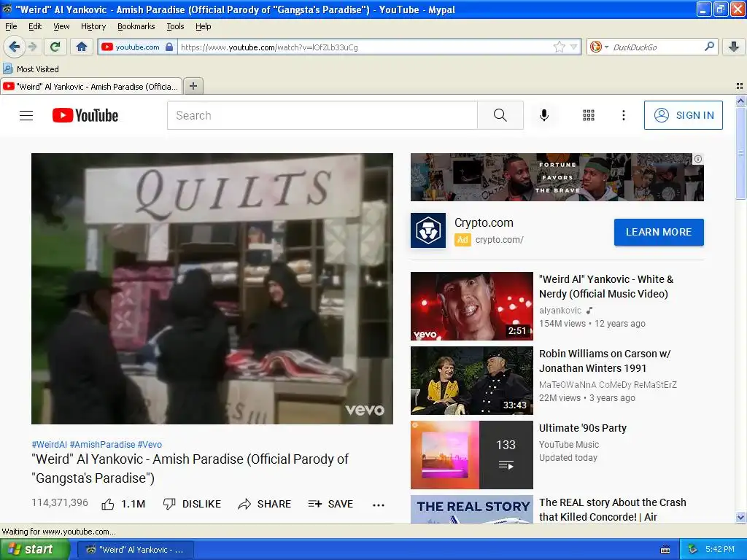
Task: Click the DISLIKE thumbs down button
Action: click(192, 504)
